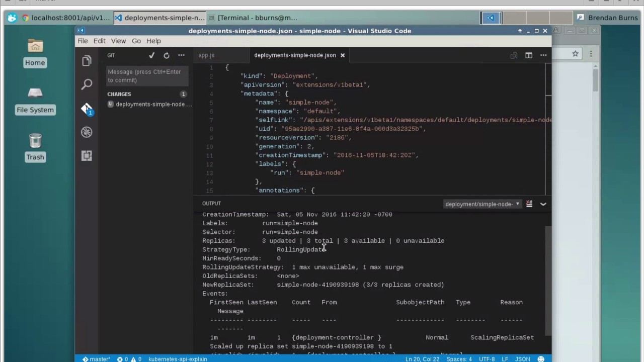Open the Edit menu
The height and width of the screenshot is (362, 644).
pos(99,41)
